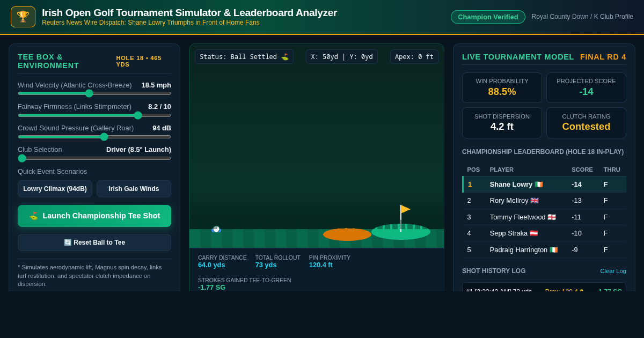Image resolution: width=644 pixels, height=338 pixels.
Task: Launch the Championship Tee Shot
Action: (94, 216)
